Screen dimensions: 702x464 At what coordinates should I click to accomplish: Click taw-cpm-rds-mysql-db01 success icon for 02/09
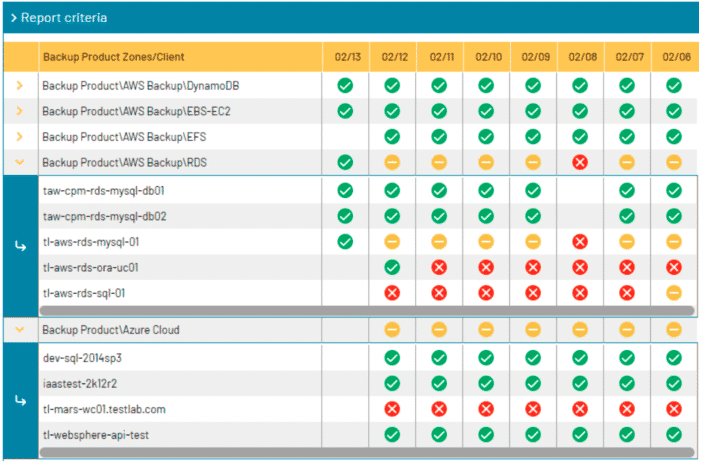click(533, 190)
